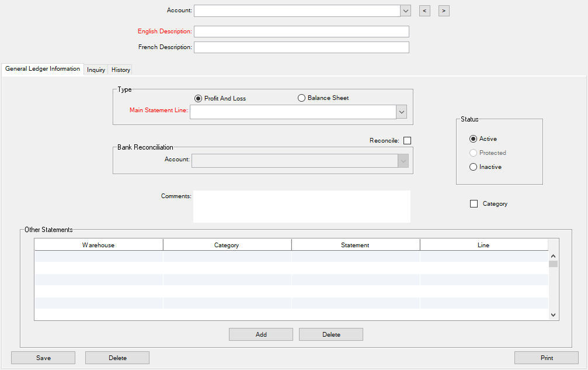The height and width of the screenshot is (370, 588).
Task: Open the History tab
Action: tap(121, 70)
